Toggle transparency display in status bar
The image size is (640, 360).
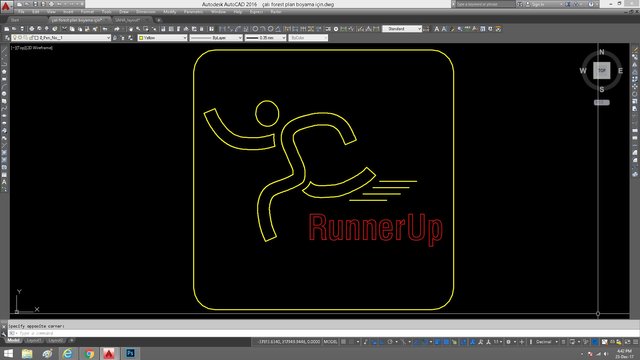pos(447,342)
